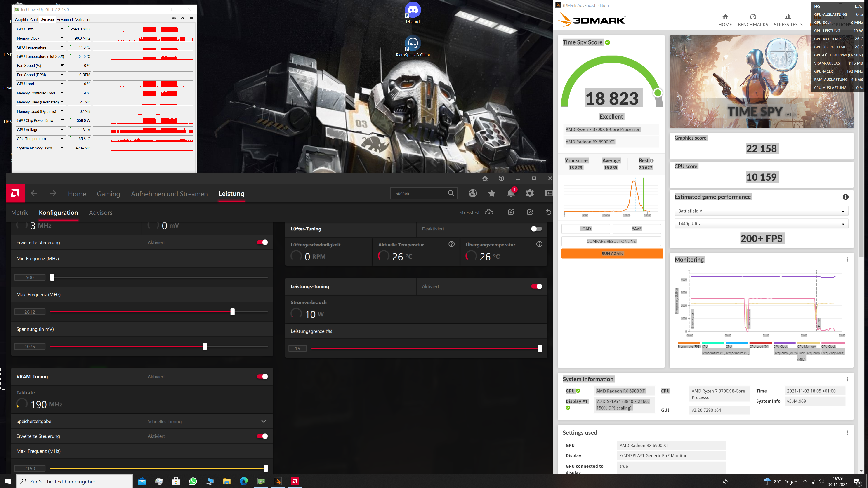
Task: Open the web browser globe icon
Action: tap(473, 193)
